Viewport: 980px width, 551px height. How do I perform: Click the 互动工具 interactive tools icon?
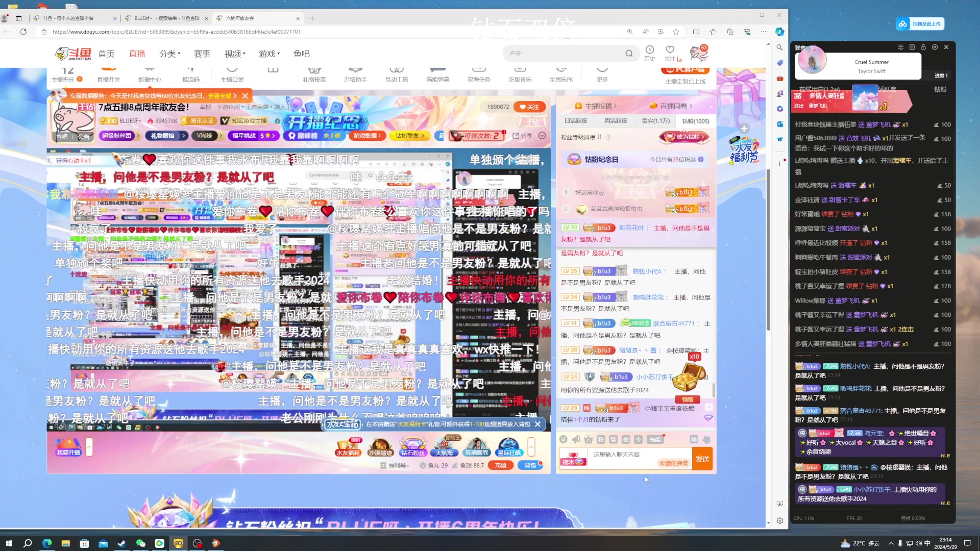tap(397, 73)
